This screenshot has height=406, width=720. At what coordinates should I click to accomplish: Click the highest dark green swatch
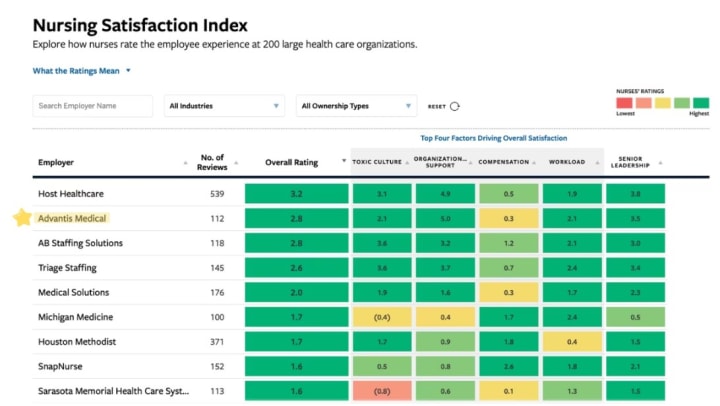(701, 103)
